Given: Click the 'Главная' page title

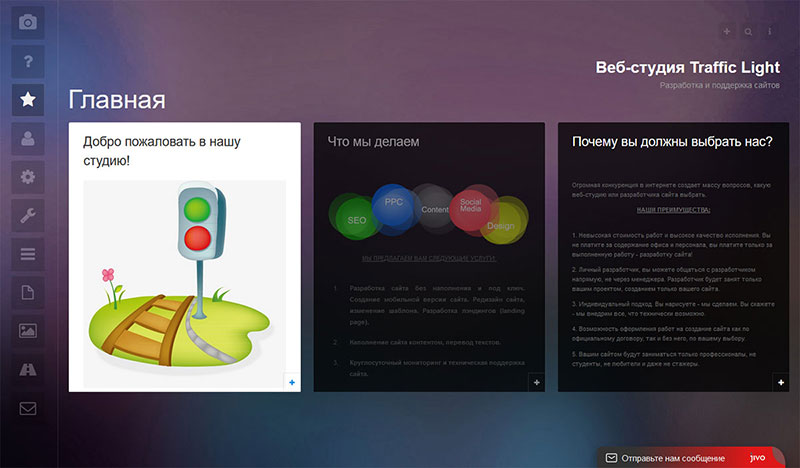Looking at the screenshot, I should [117, 100].
